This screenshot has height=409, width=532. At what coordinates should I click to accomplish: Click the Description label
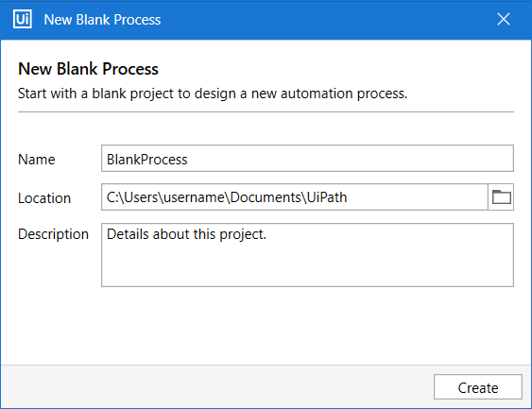pos(53,234)
